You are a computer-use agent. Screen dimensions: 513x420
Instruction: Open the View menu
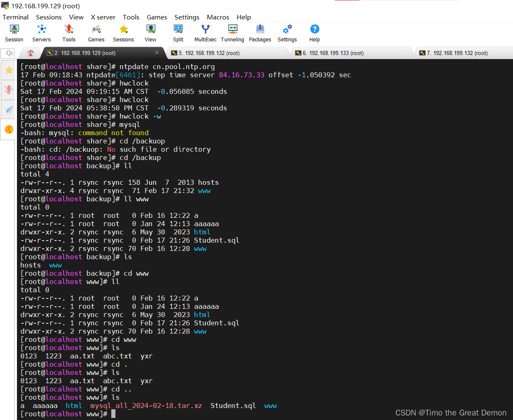coord(76,17)
